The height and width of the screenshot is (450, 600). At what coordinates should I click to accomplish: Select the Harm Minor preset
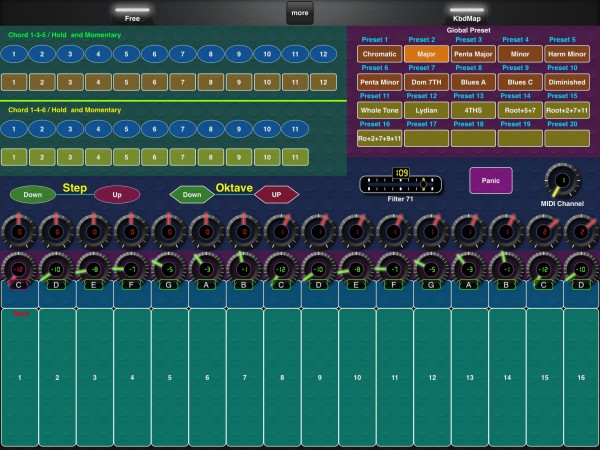point(567,54)
